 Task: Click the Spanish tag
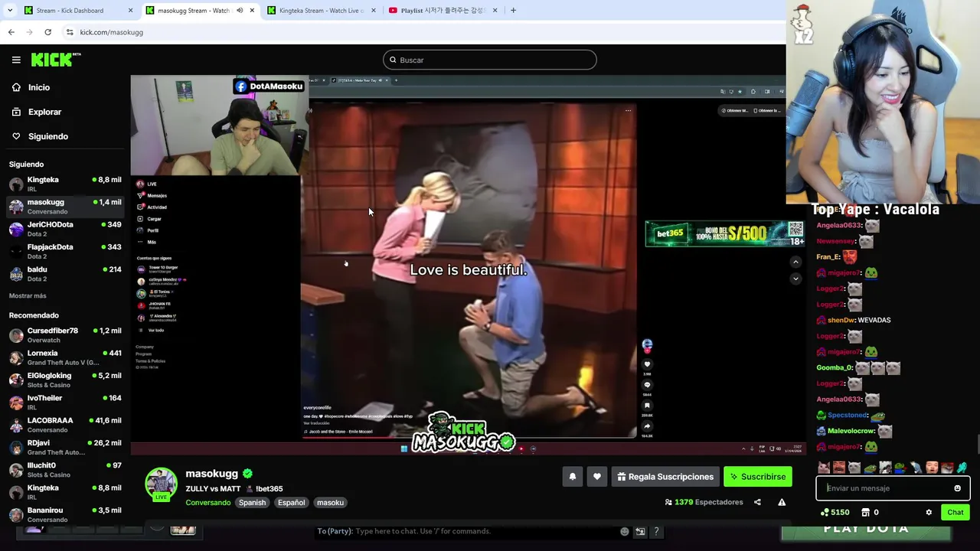pos(252,503)
